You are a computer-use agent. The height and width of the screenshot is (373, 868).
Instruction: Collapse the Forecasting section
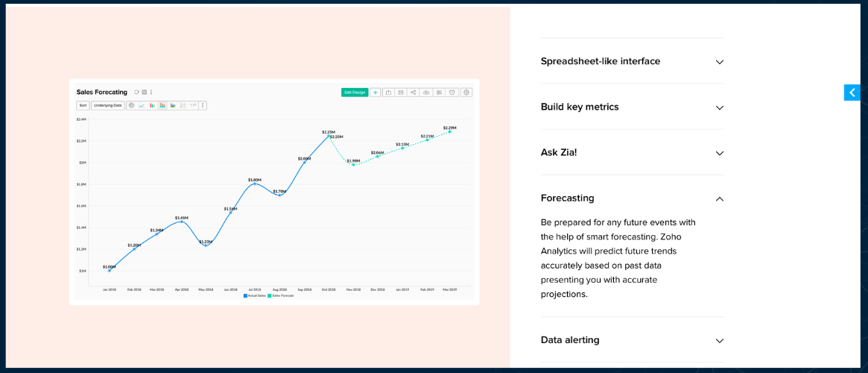(x=719, y=198)
